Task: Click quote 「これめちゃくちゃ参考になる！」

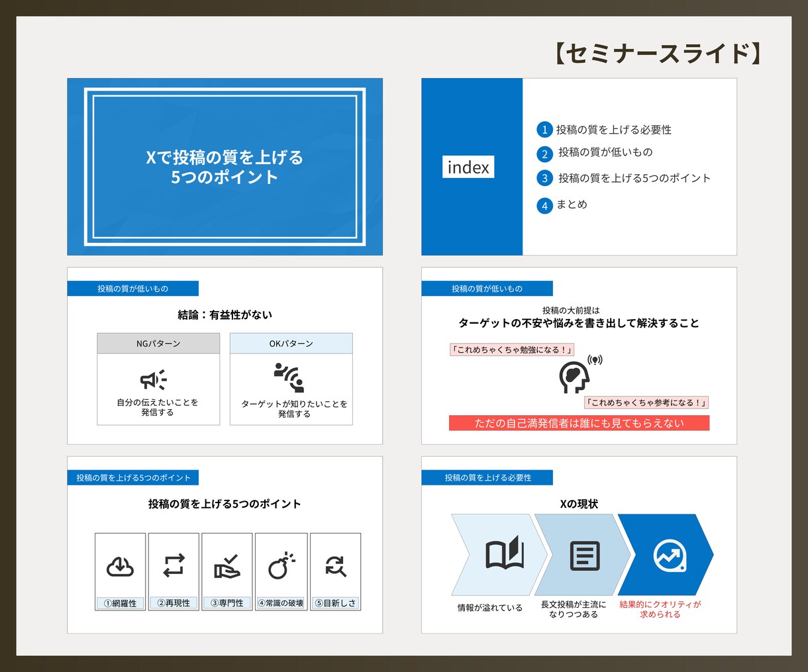Action: (646, 403)
